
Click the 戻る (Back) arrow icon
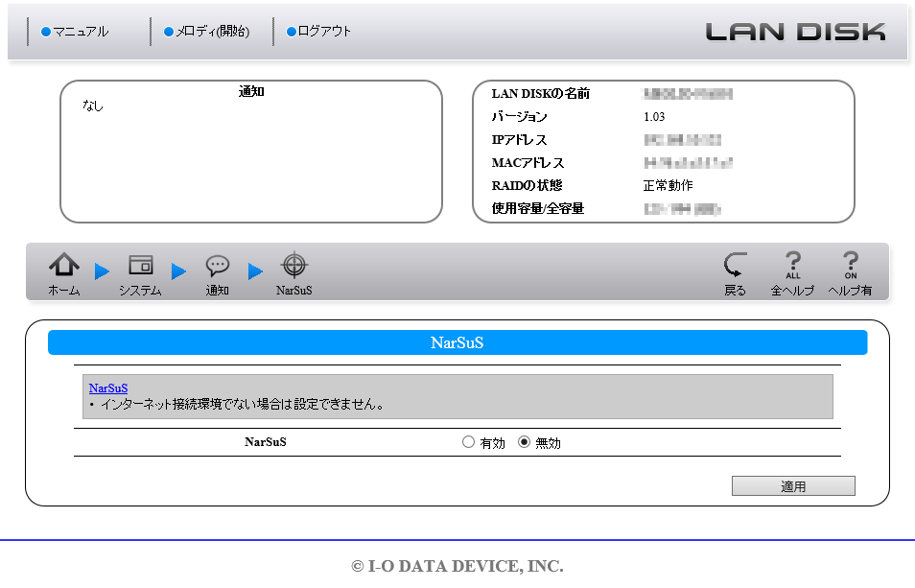tap(735, 273)
